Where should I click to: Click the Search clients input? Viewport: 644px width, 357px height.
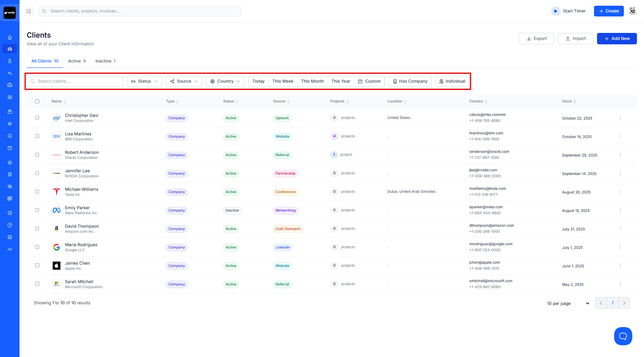click(75, 81)
